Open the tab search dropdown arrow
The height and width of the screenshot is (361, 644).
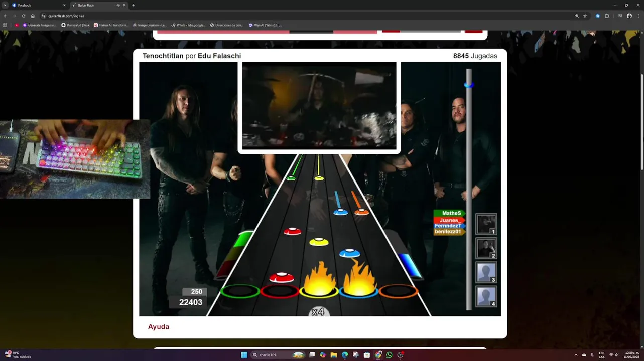5,5
